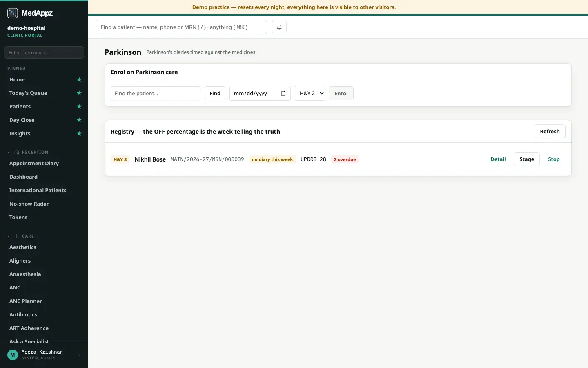Open the Reception Dashboard
The height and width of the screenshot is (368, 588).
[24, 177]
